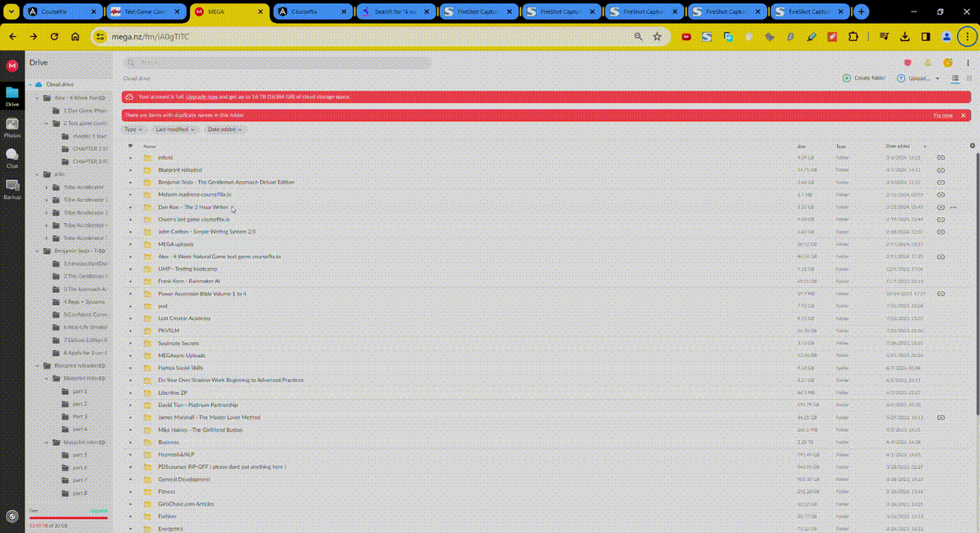Image resolution: width=980 pixels, height=533 pixels.
Task: Click the red storage usage bar
Action: [x=68, y=518]
